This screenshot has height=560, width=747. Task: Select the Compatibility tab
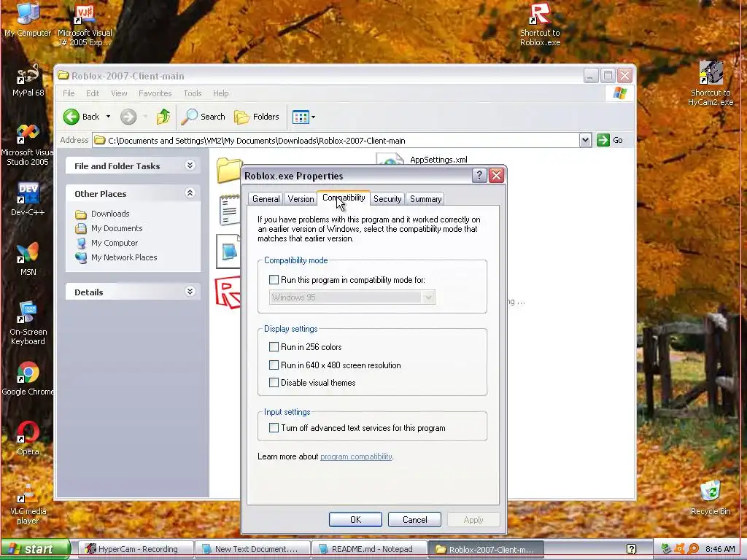pyautogui.click(x=344, y=198)
